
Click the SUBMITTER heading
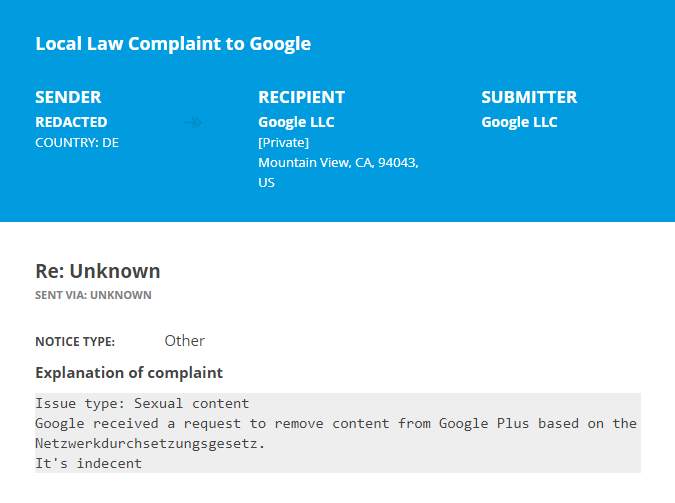(529, 97)
